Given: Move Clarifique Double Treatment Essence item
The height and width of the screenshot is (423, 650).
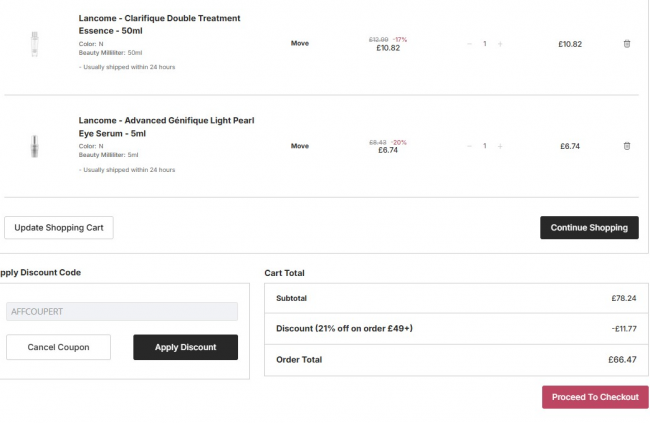Looking at the screenshot, I should (x=300, y=44).
